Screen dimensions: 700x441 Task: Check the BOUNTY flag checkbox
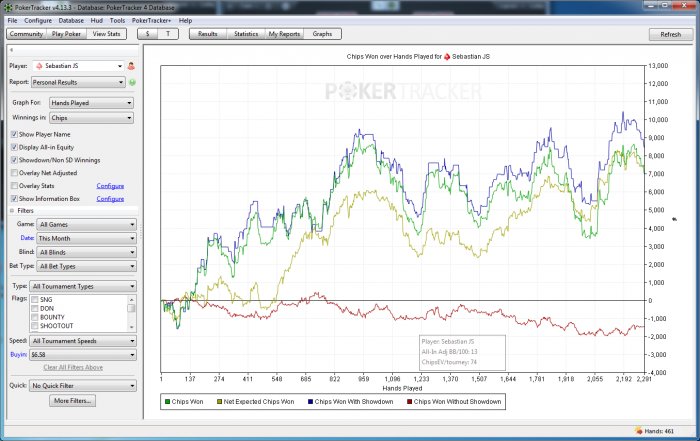click(36, 317)
